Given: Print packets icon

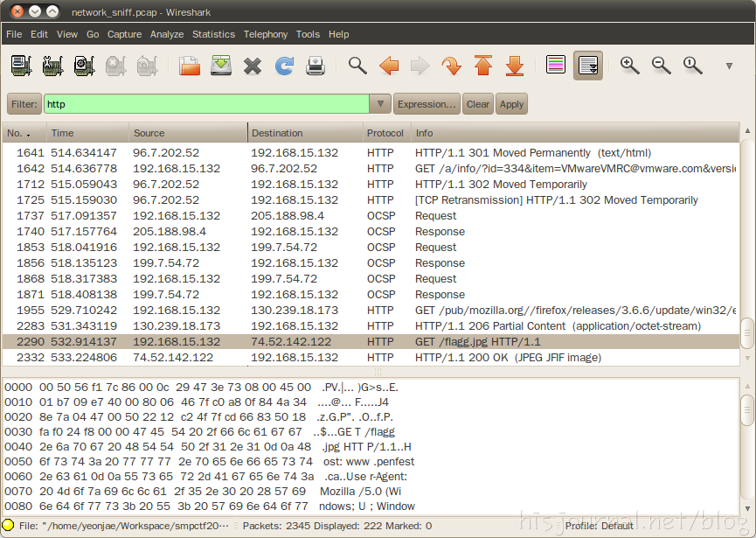Looking at the screenshot, I should pyautogui.click(x=316, y=66).
